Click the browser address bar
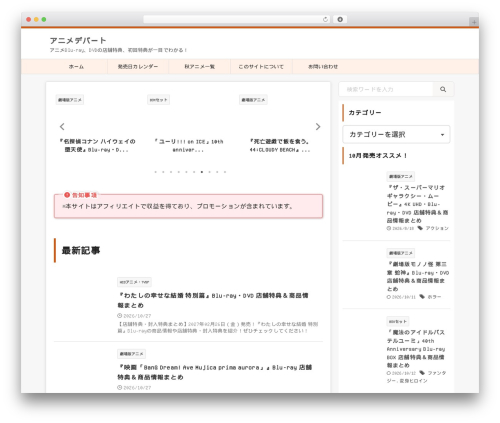This screenshot has width=500, height=423. [x=237, y=19]
